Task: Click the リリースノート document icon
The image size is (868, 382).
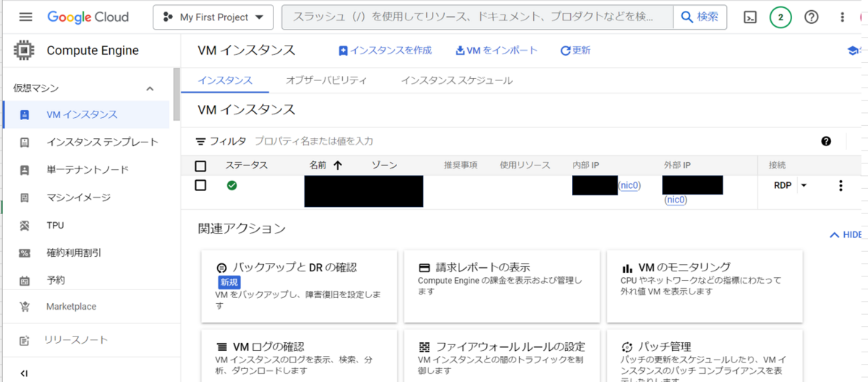Action: [x=25, y=340]
